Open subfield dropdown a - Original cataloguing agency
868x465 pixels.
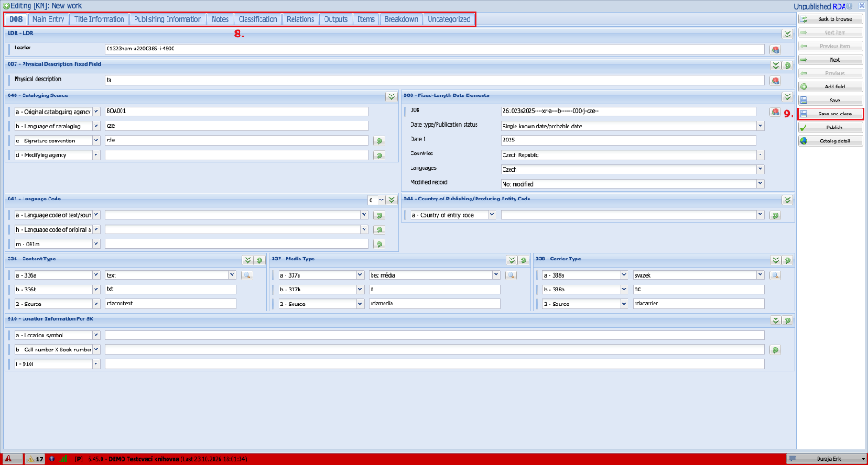95,111
